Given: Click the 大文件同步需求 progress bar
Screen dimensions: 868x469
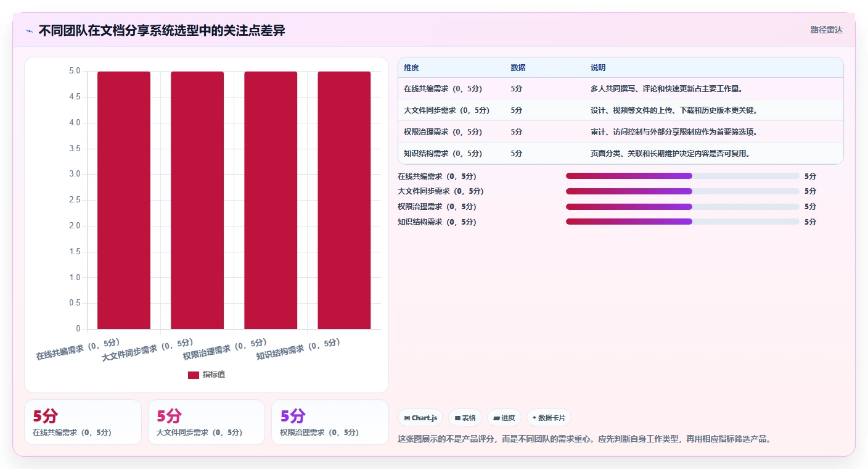Looking at the screenshot, I should [682, 191].
